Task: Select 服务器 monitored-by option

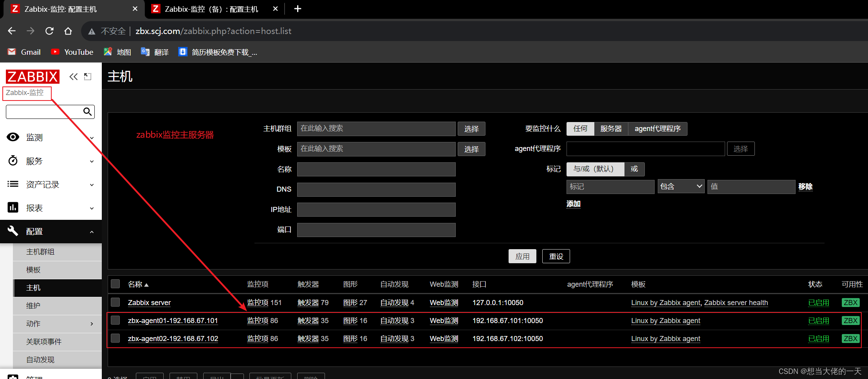Action: point(611,129)
